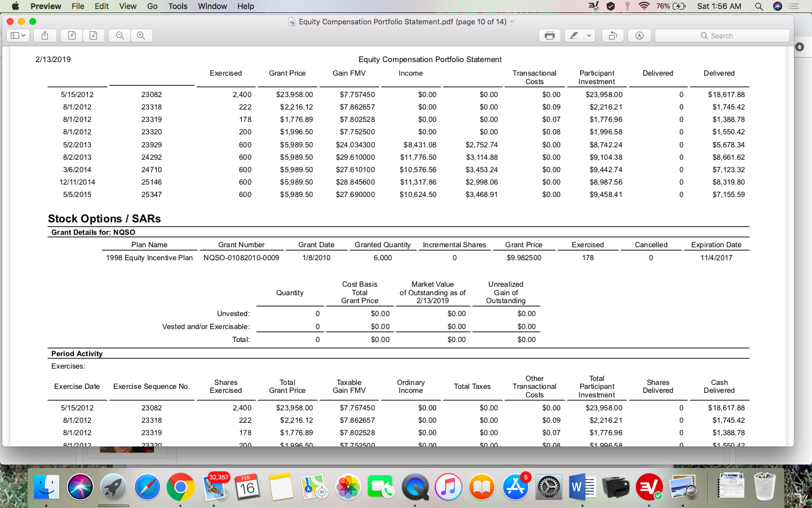Print the document using the printer icon
The width and height of the screenshot is (812, 508).
[x=549, y=36]
